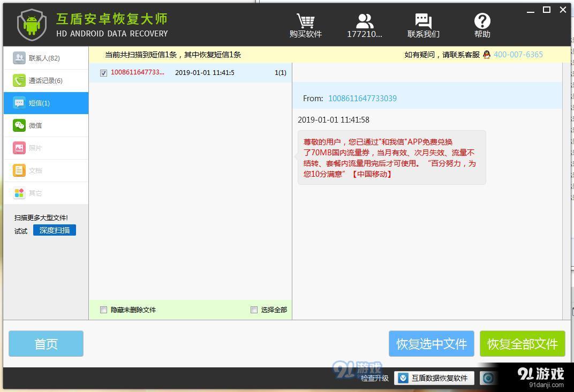The height and width of the screenshot is (392, 574).
Task: Click the 深度扫描 deep scan button
Action: click(55, 230)
